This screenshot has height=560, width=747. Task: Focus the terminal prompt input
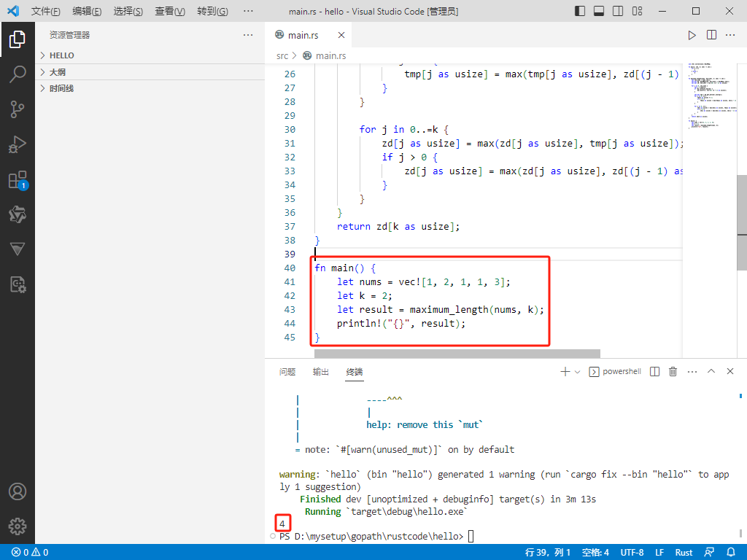(471, 536)
